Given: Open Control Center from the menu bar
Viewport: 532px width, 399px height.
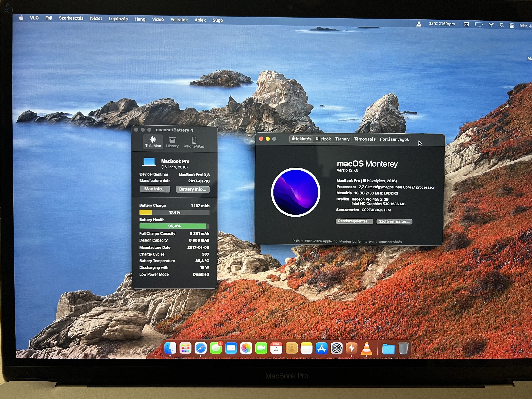Looking at the screenshot, I should coord(512,25).
